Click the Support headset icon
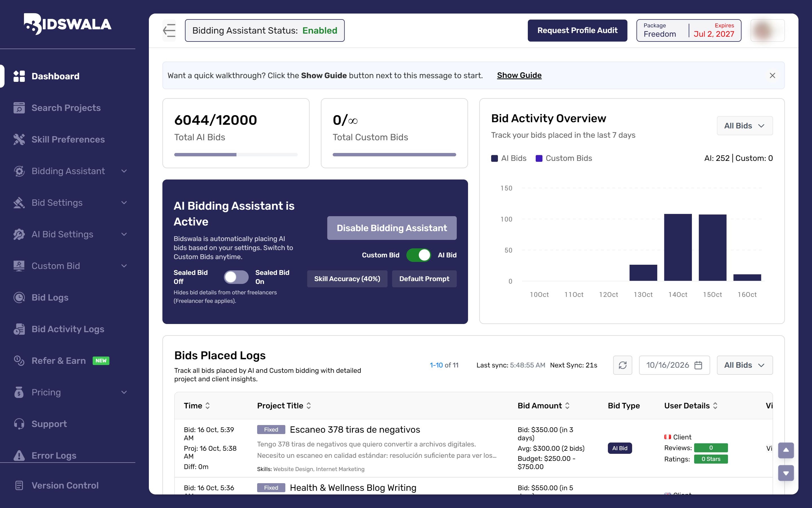This screenshot has height=508, width=812. (19, 424)
